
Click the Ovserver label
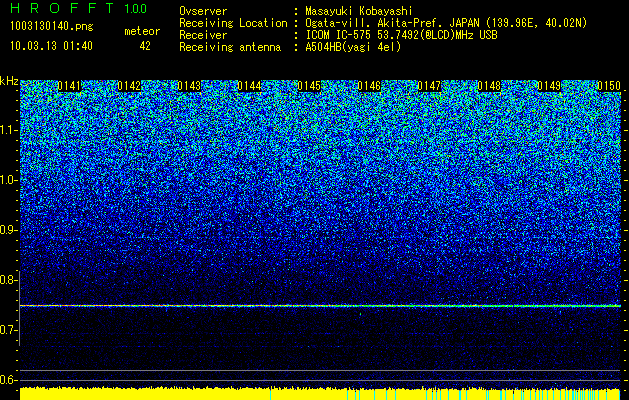(x=203, y=11)
